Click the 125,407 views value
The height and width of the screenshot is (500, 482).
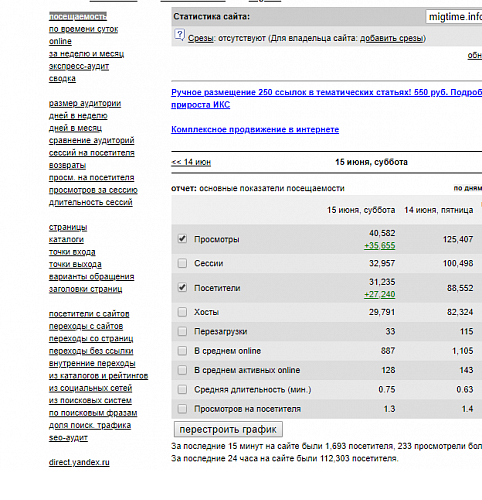point(458,239)
